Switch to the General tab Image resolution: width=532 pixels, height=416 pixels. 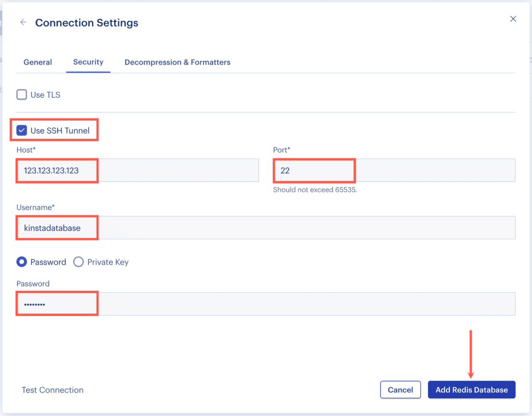coord(37,62)
